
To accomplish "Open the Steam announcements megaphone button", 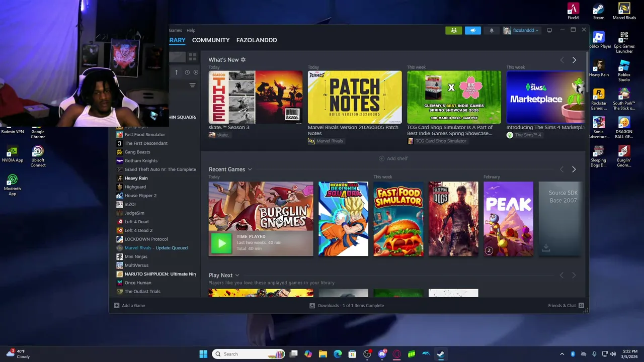I will click(x=473, y=30).
